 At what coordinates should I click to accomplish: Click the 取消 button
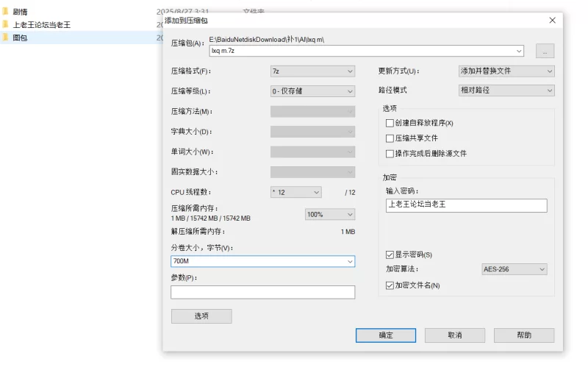[455, 335]
